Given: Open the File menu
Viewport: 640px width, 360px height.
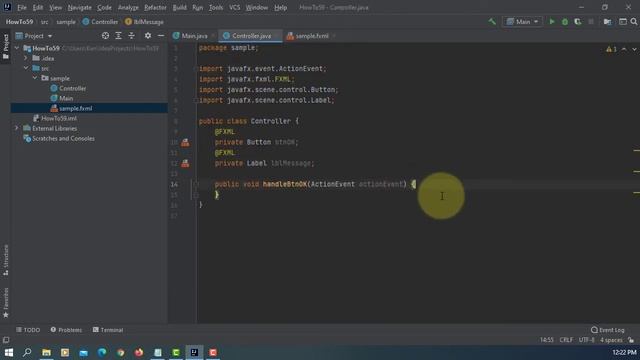Looking at the screenshot, I should pos(22,7).
